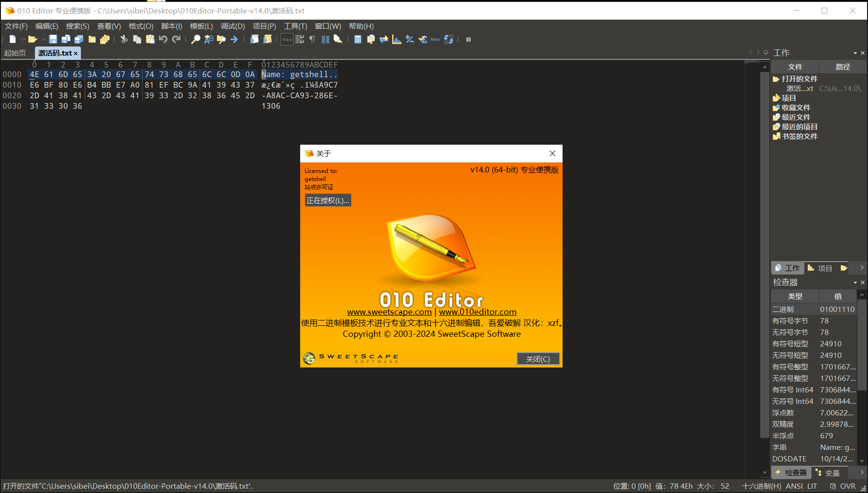Click the 关闭(C) button in the About dialog

pos(538,358)
